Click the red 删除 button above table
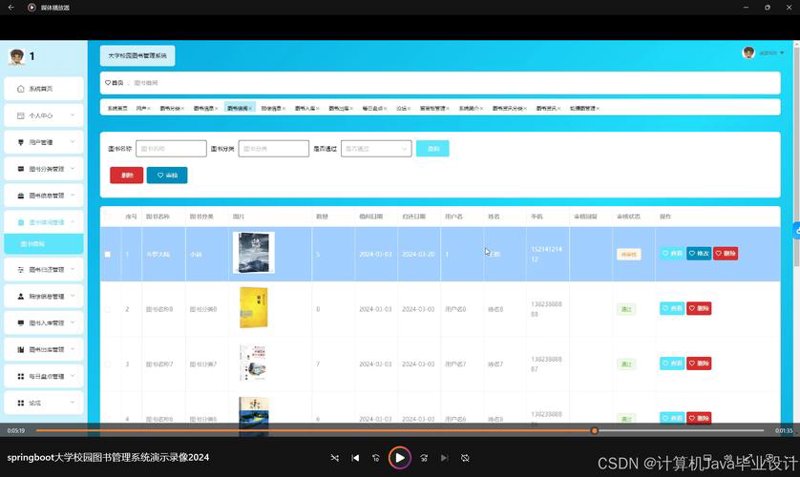This screenshot has width=800, height=477. 127,175
